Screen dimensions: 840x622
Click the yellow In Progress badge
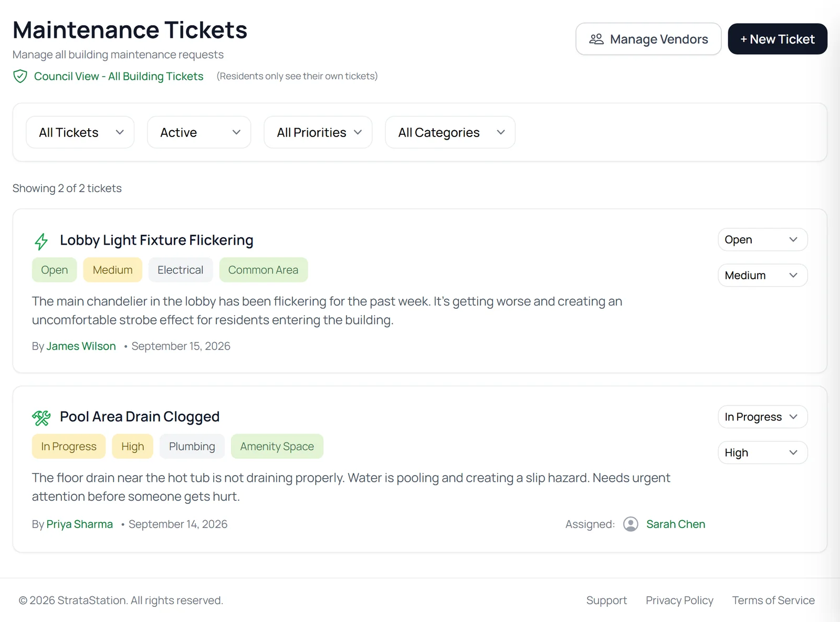click(69, 447)
